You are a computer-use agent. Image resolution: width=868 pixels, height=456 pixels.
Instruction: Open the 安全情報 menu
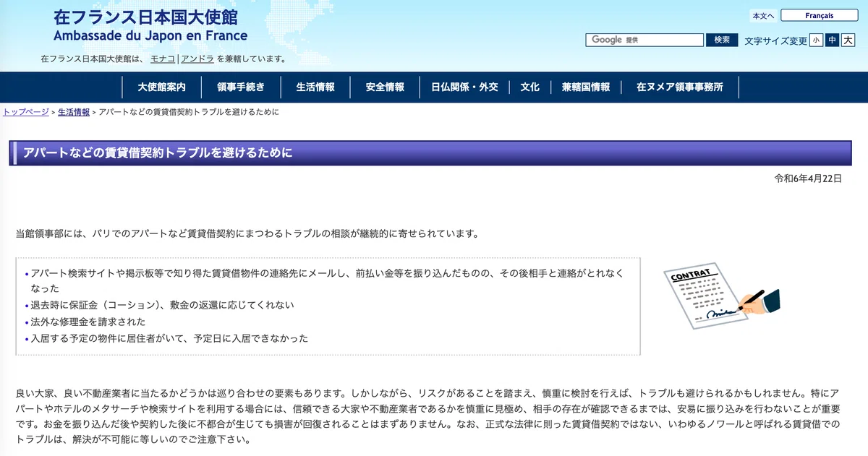coord(385,87)
